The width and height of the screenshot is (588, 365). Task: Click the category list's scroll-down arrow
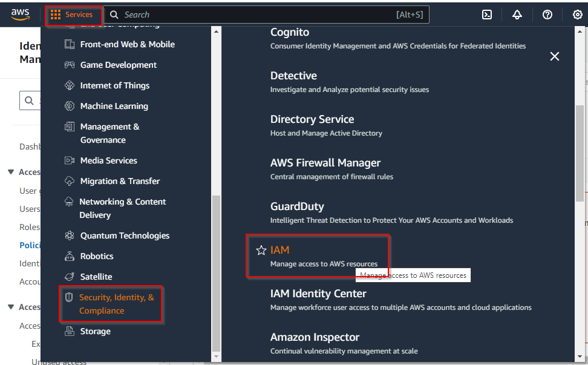click(216, 357)
